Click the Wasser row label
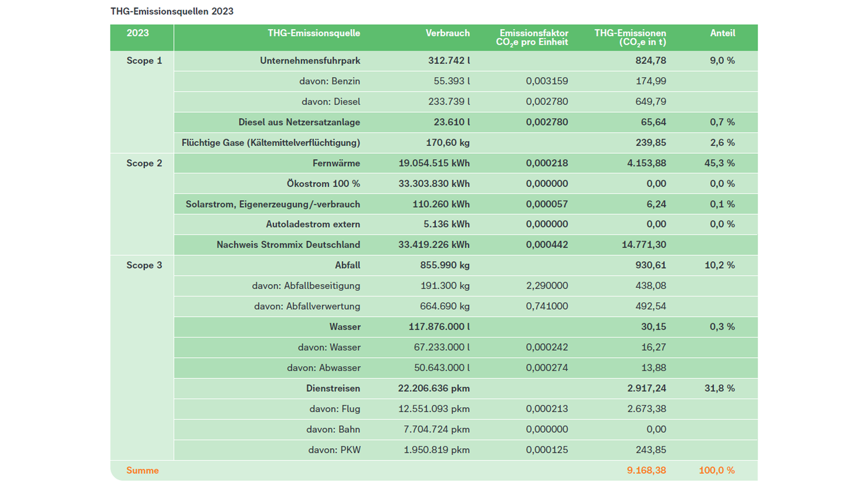 [x=345, y=327]
